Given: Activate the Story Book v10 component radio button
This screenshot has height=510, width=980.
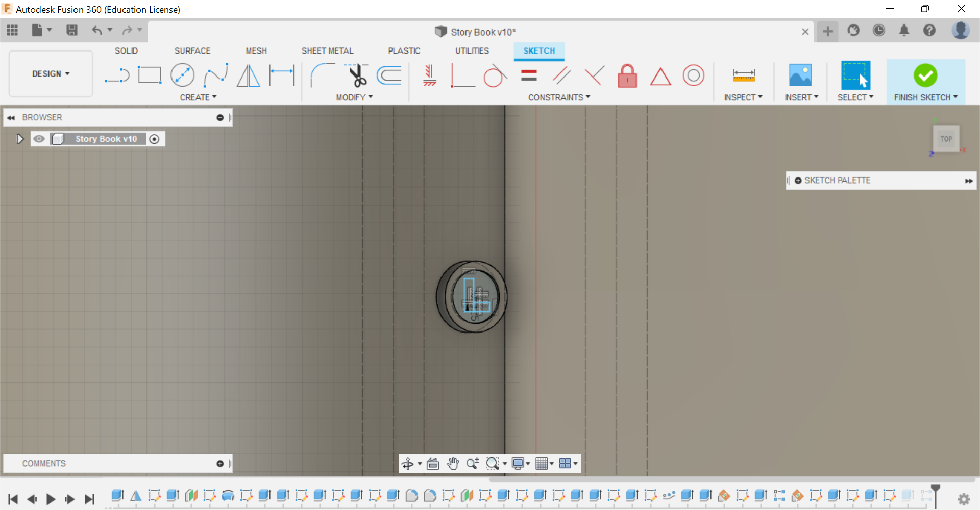Looking at the screenshot, I should [154, 139].
